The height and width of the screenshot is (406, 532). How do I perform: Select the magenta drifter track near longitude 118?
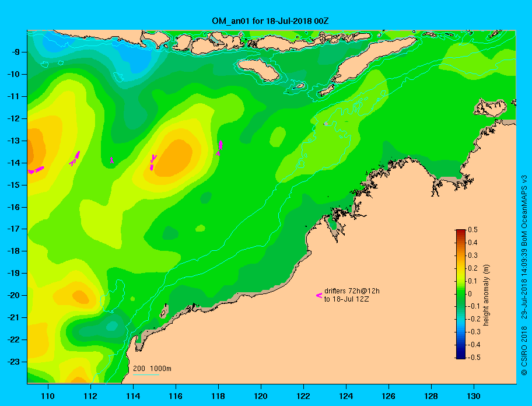219,148
